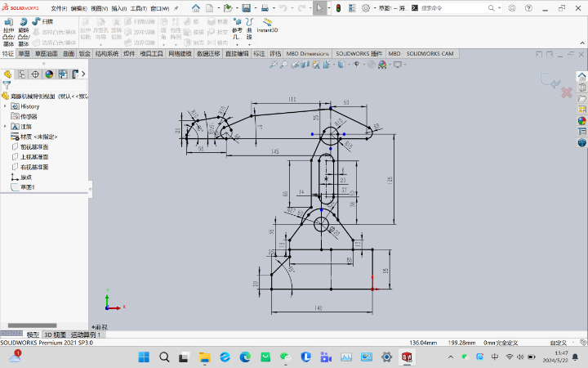Viewport: 588px width, 368px height.
Task: Click the Print icon
Action: click(265, 8)
